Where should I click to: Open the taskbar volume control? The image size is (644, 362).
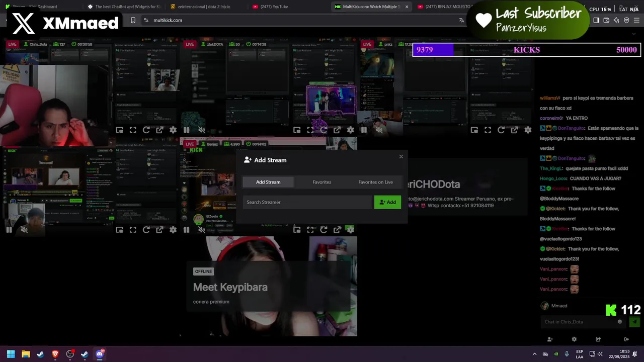tap(600, 354)
